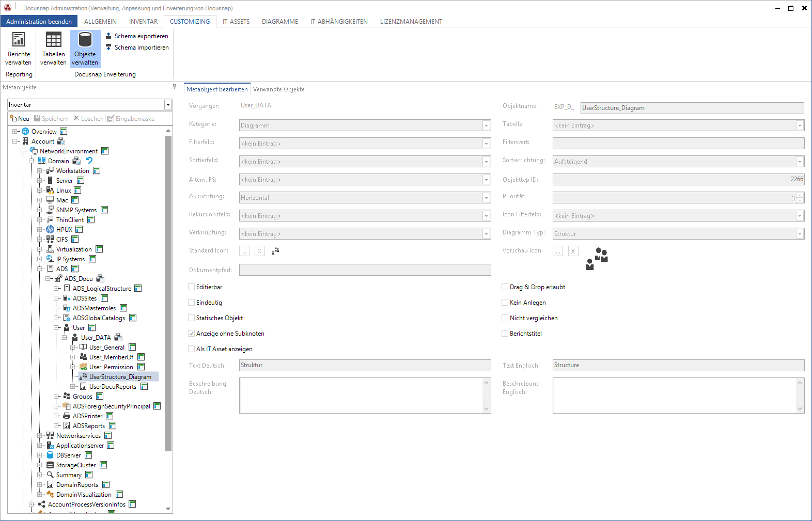Click the IP Systems globe icon
This screenshot has width=812, height=521.
pyautogui.click(x=50, y=259)
